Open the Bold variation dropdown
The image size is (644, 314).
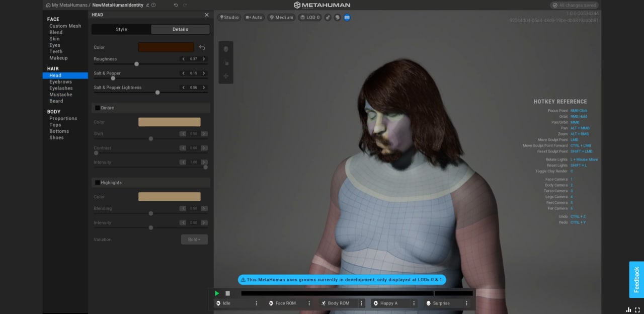194,240
